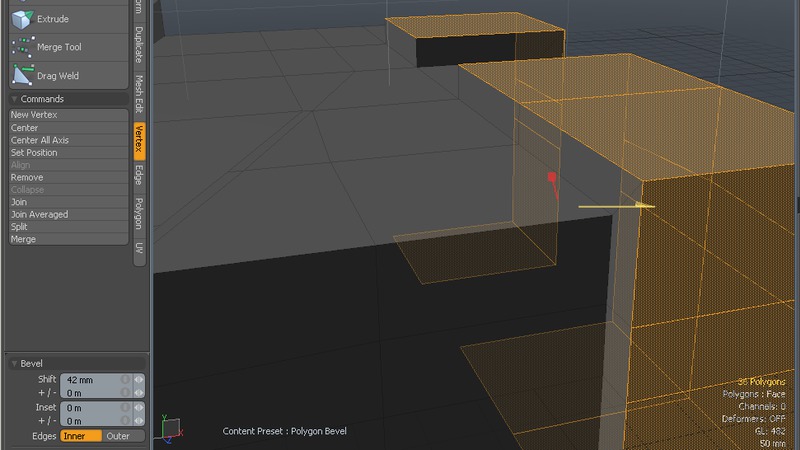Click the Deformers: OFF status text
This screenshot has height=450, width=800.
tap(754, 419)
